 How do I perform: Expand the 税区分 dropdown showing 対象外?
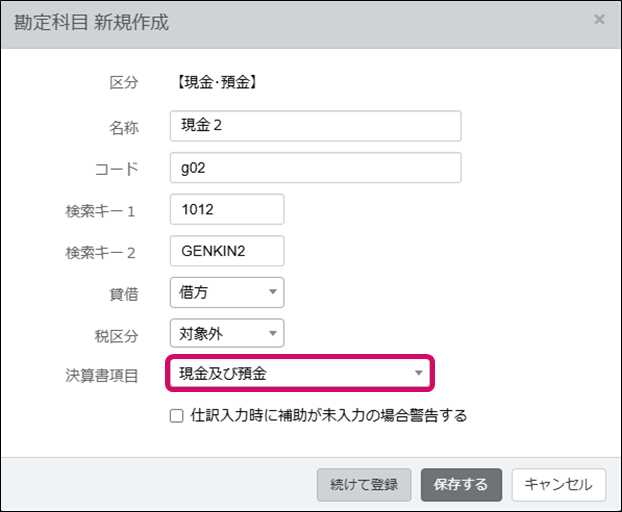click(227, 334)
